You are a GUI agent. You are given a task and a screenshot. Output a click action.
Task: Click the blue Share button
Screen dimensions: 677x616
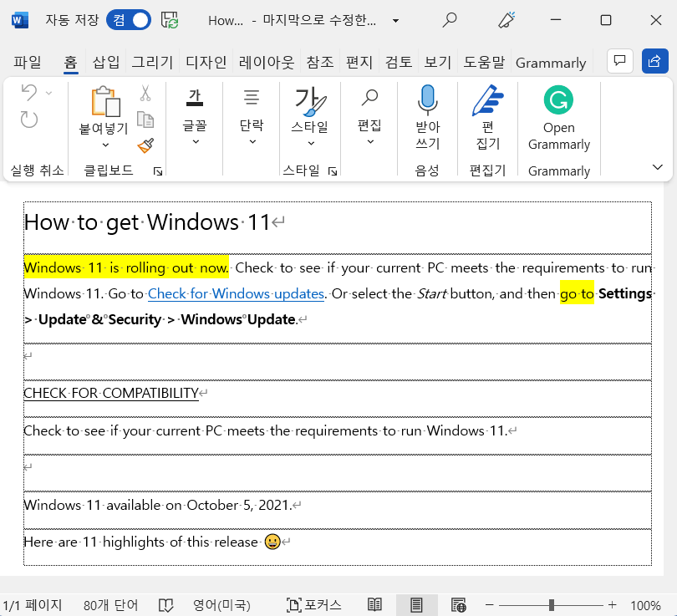click(x=655, y=61)
